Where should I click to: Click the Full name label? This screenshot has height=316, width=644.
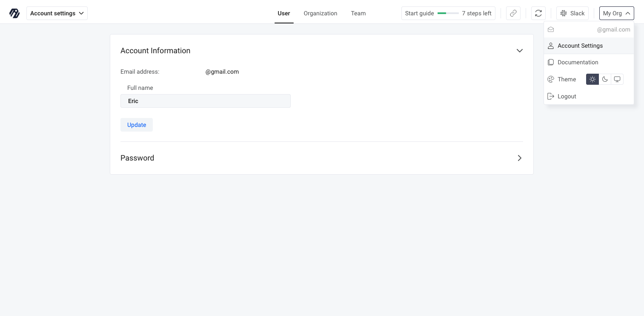[x=140, y=88]
